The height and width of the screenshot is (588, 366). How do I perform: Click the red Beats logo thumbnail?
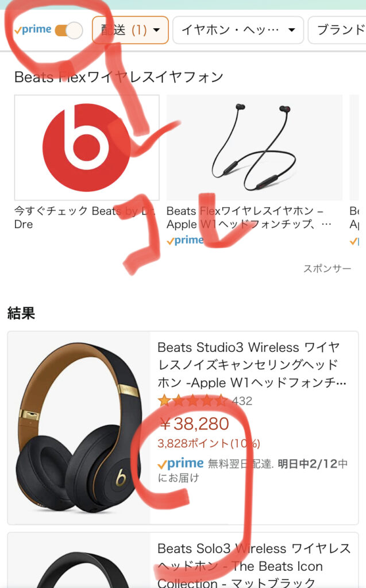[x=87, y=148]
